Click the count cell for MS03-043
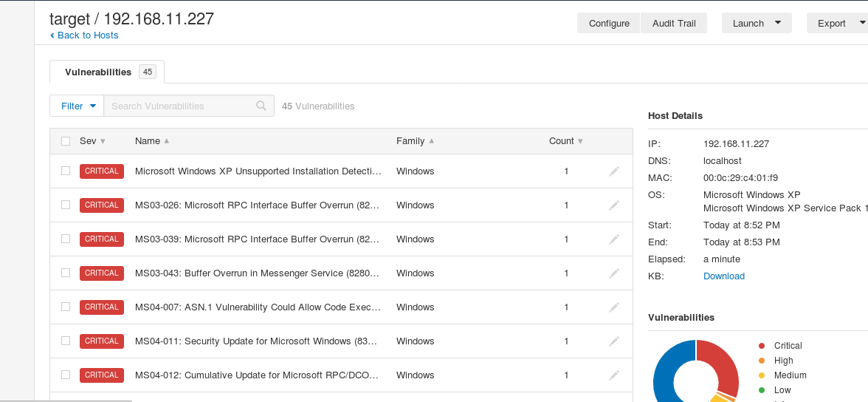This screenshot has height=402, width=868. tap(566, 273)
